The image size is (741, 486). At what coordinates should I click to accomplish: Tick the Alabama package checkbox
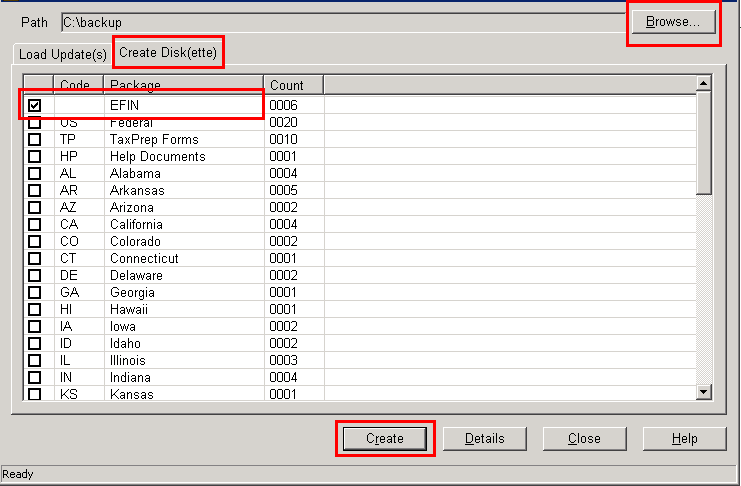pos(35,173)
